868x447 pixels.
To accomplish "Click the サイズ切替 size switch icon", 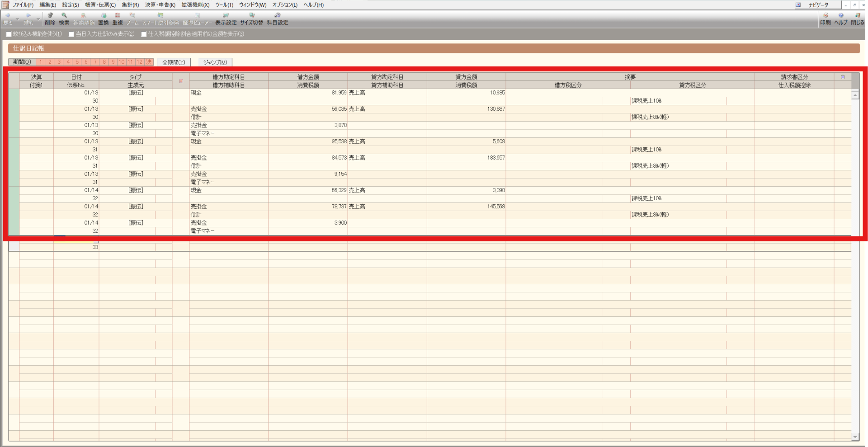I will (x=251, y=19).
